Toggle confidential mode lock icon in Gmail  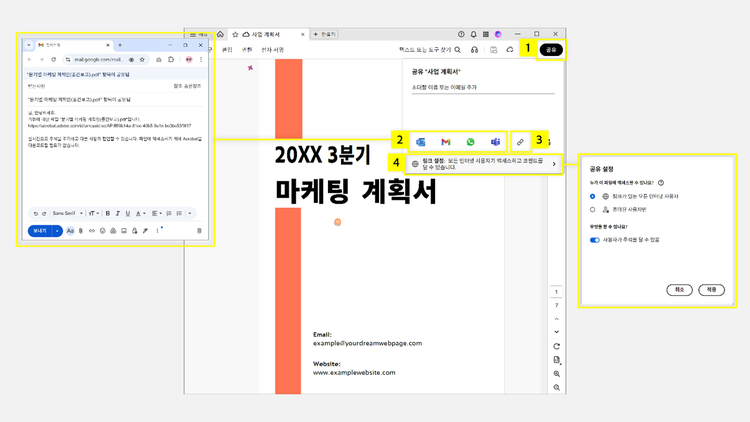pos(135,231)
